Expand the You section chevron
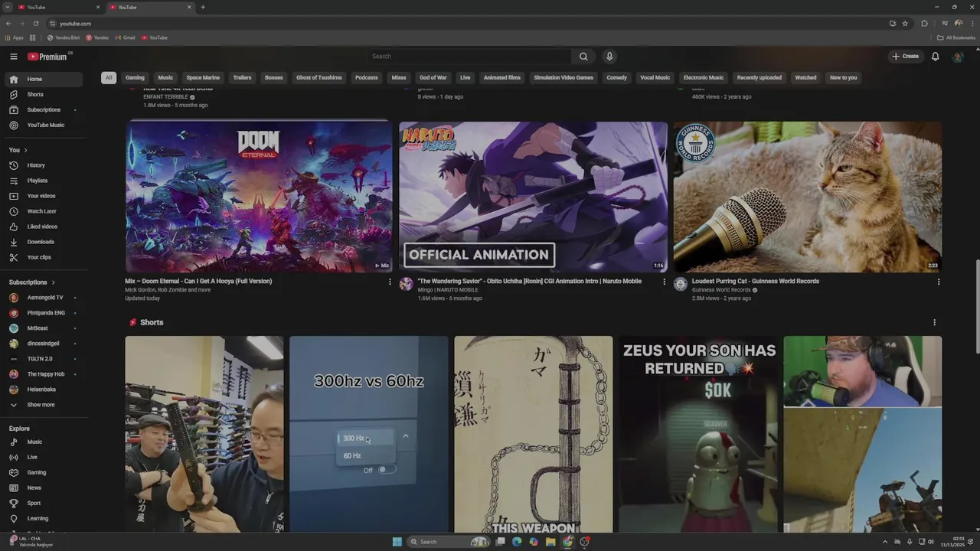This screenshot has height=551, width=980. [x=25, y=150]
